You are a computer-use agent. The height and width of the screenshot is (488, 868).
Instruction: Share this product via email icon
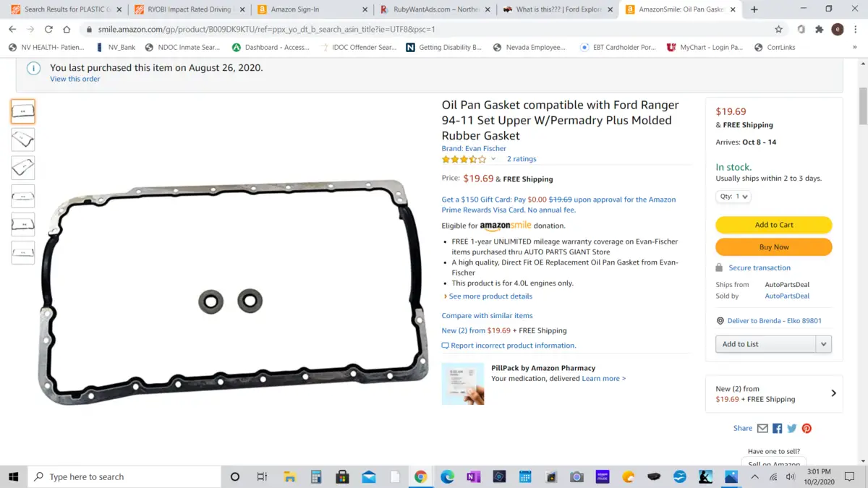tap(762, 428)
